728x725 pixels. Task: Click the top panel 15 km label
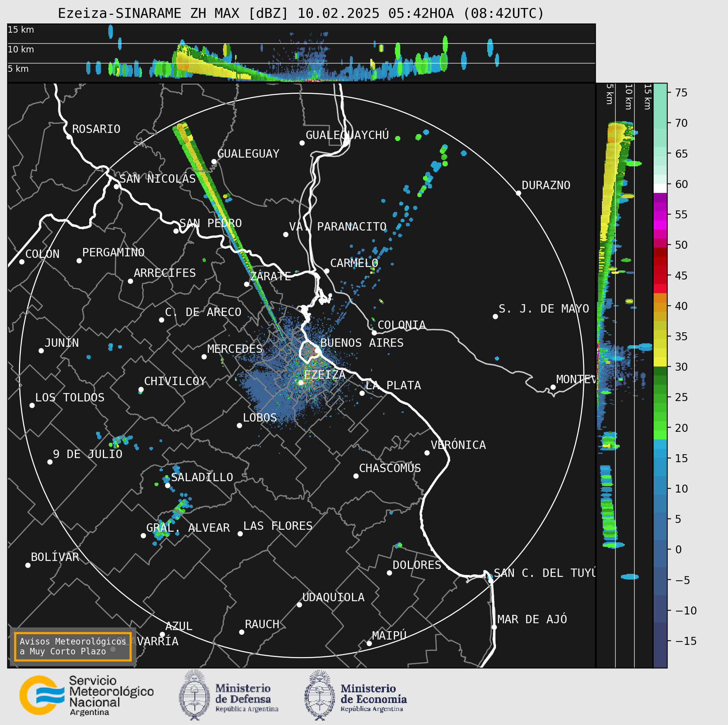21,30
